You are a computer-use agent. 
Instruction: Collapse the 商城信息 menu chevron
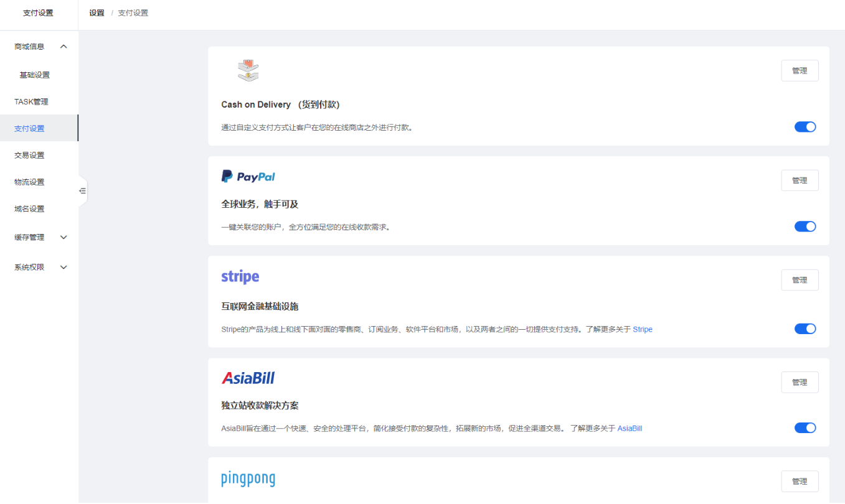pyautogui.click(x=64, y=47)
